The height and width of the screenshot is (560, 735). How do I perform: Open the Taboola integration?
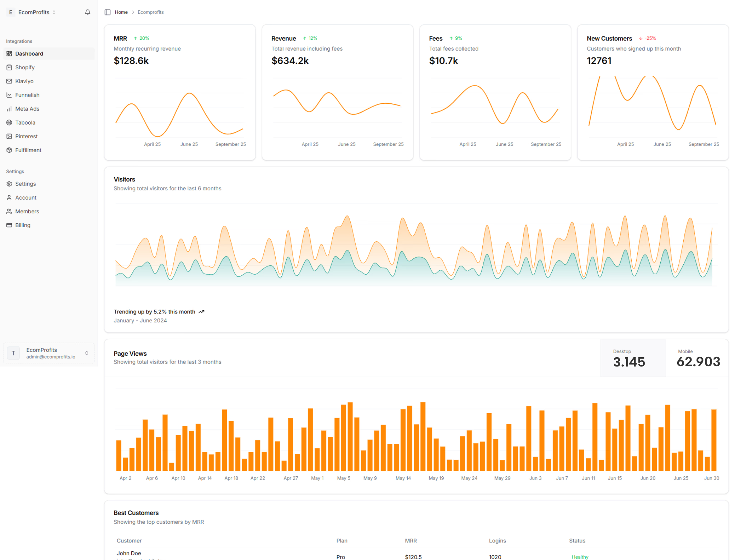tap(25, 122)
